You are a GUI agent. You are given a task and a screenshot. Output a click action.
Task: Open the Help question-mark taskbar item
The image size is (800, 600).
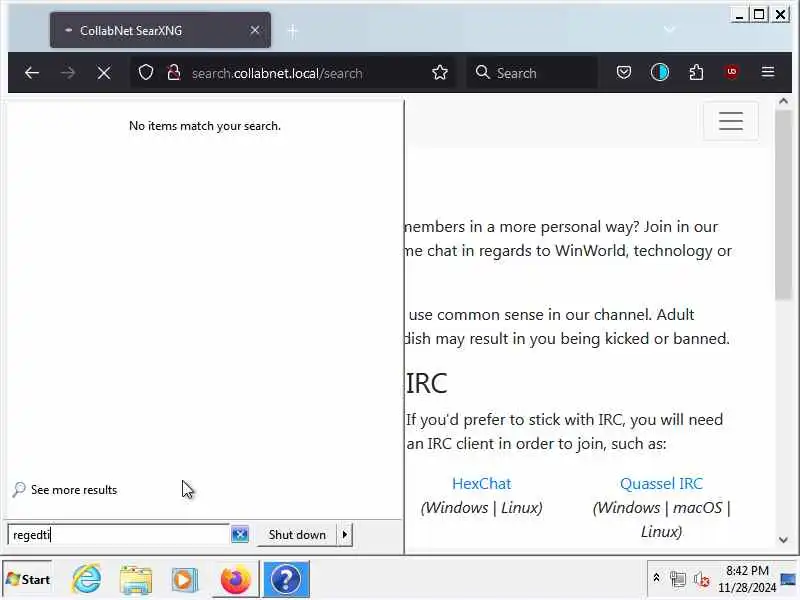click(x=286, y=579)
